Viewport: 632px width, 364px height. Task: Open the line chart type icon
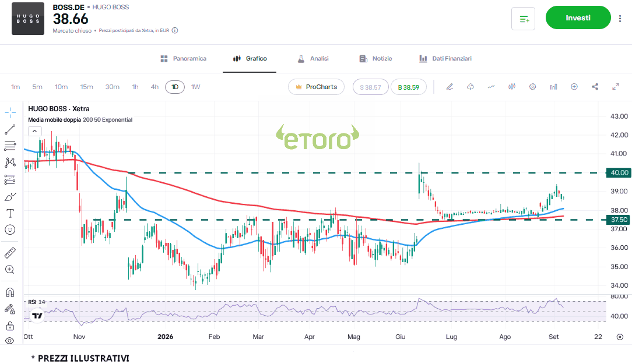pyautogui.click(x=491, y=87)
